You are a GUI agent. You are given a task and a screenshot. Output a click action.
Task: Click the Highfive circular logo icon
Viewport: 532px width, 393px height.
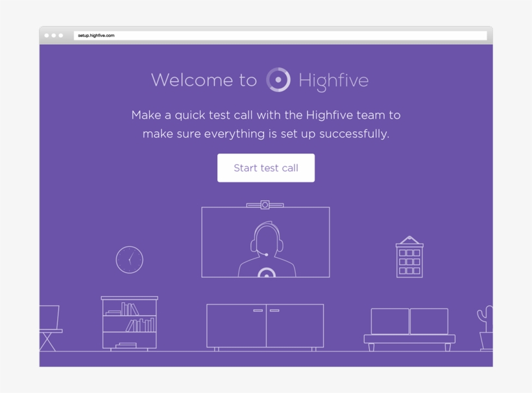click(278, 80)
